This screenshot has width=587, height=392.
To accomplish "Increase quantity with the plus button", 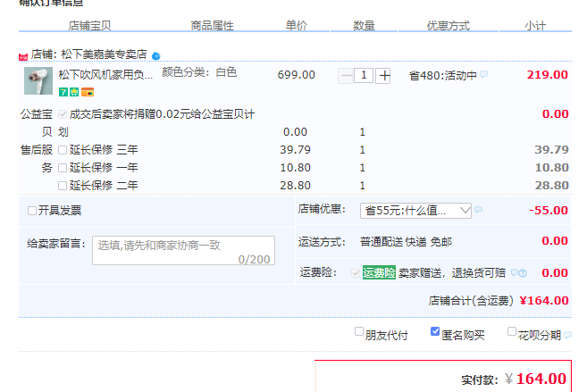I will coord(383,76).
